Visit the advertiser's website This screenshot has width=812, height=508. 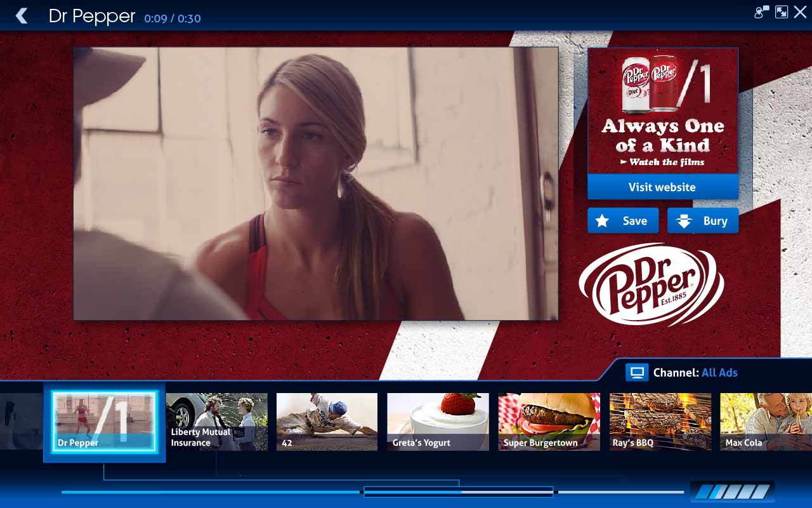coord(662,187)
